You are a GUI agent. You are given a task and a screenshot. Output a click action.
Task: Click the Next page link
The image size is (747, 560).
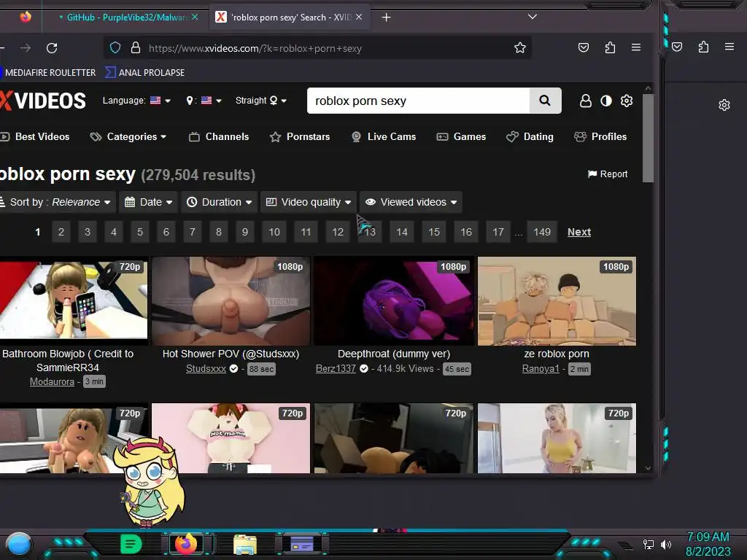578,232
